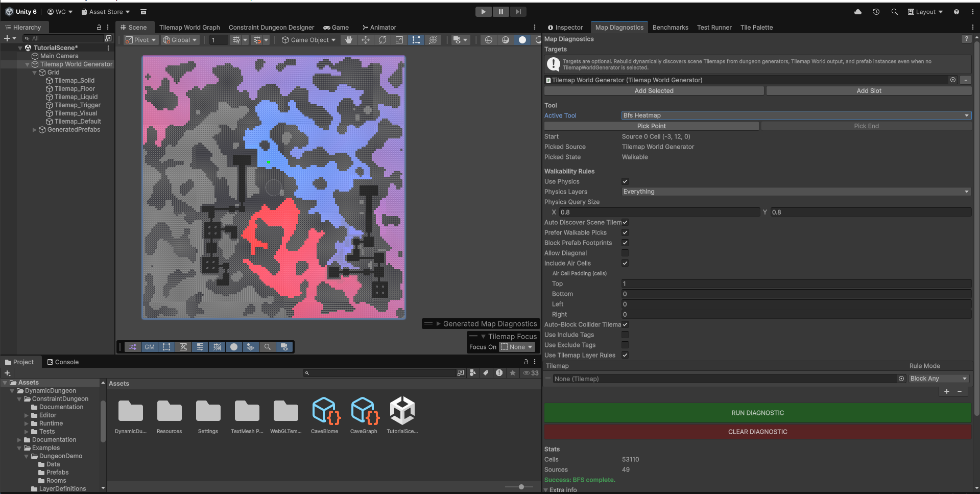This screenshot has width=980, height=494.
Task: Open global search magnifier in top bar
Action: point(895,12)
